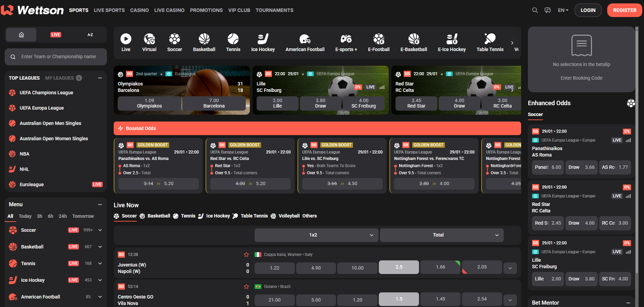Switch to the LIVE tab in sidebar
The height and width of the screenshot is (307, 644).
(55, 34)
